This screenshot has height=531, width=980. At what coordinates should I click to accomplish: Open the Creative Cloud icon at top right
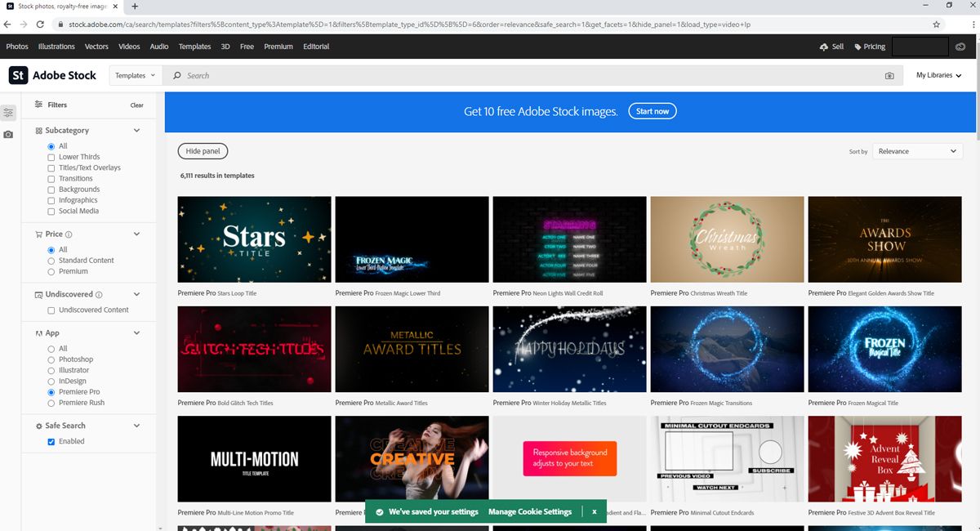point(960,47)
